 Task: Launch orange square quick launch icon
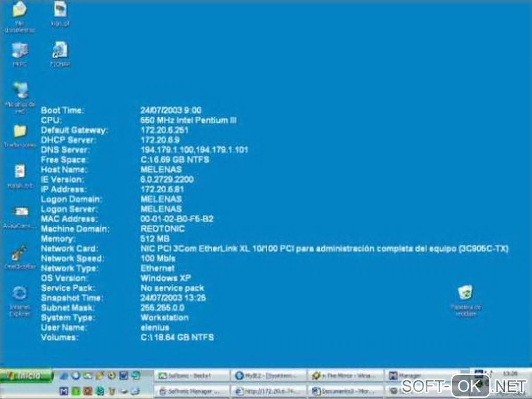(88, 391)
